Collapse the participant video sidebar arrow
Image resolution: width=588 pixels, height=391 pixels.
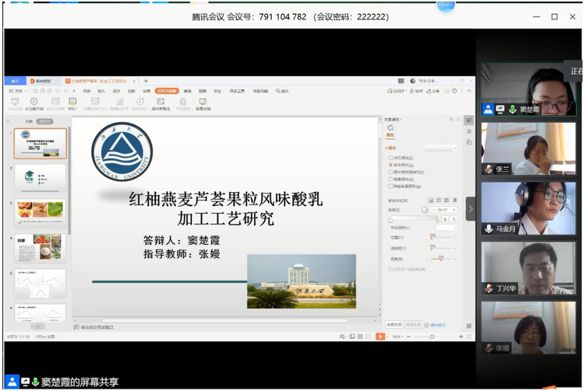point(471,208)
